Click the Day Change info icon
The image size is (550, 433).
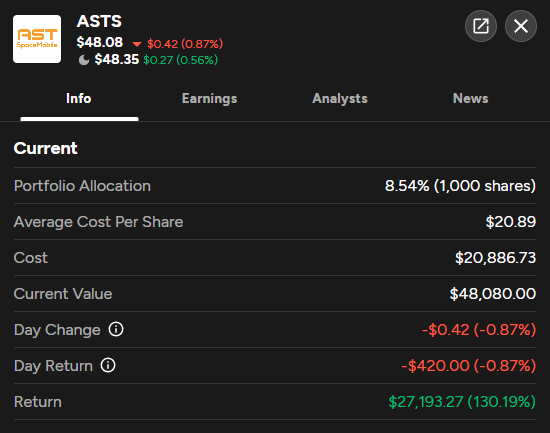point(116,329)
